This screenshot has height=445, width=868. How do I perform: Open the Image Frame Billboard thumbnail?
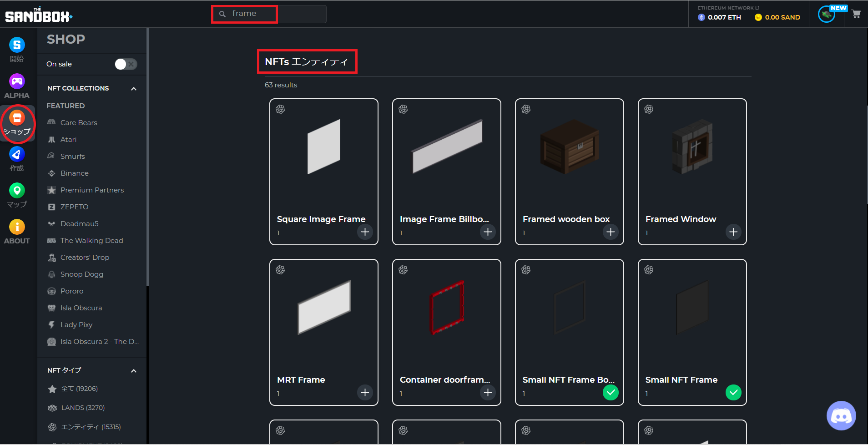click(x=447, y=147)
